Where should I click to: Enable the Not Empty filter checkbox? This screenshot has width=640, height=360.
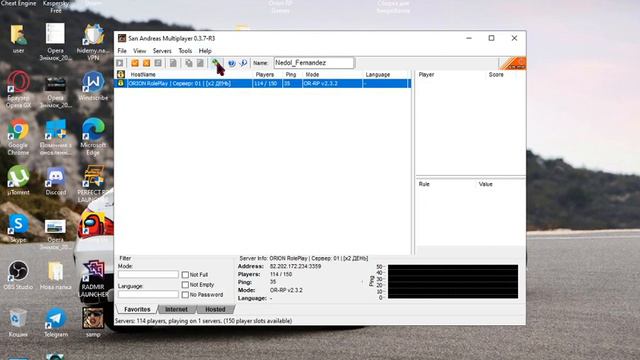[x=185, y=284]
